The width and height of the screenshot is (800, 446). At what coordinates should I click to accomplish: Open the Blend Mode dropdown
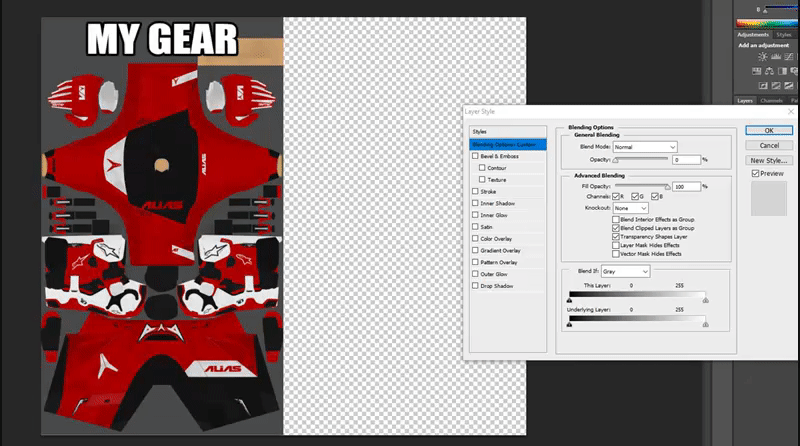click(x=645, y=147)
